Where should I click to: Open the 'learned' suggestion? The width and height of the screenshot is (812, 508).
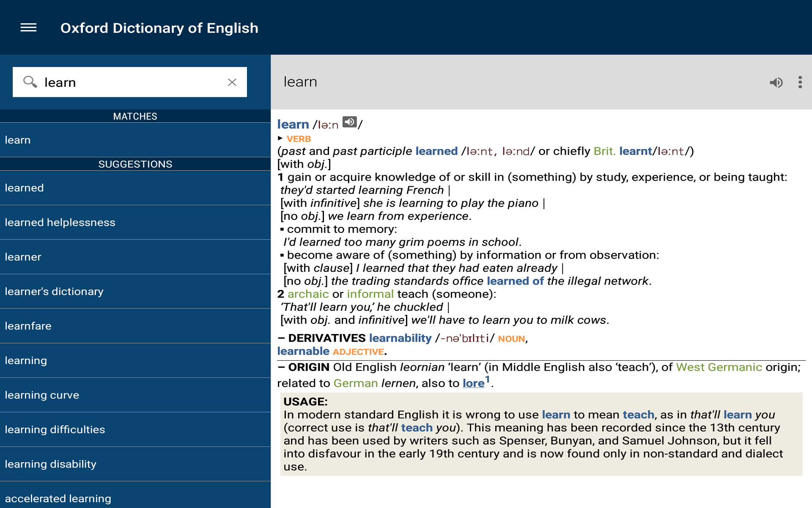click(x=135, y=188)
